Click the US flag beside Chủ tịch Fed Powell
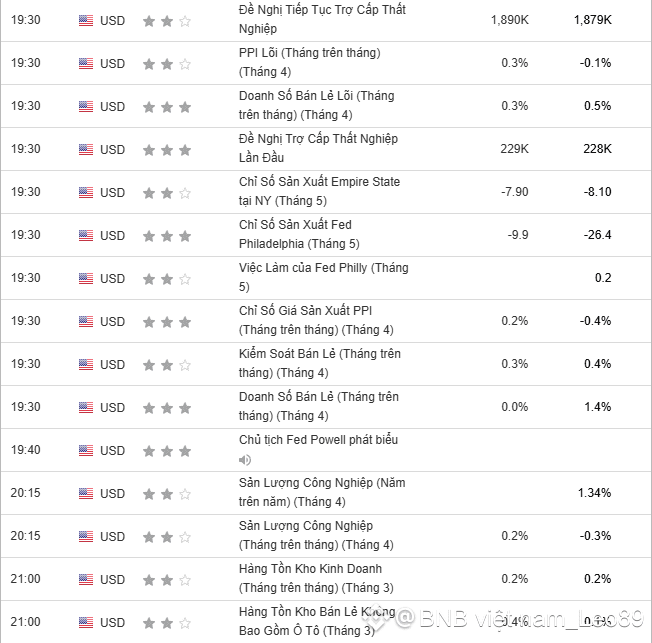Screen dimensions: 652x643 coord(86,450)
